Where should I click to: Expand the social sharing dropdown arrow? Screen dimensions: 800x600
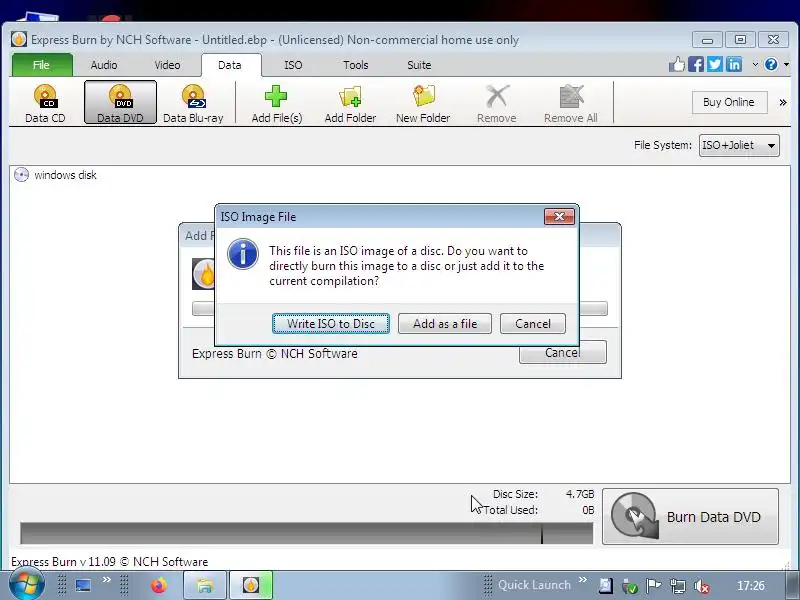755,65
